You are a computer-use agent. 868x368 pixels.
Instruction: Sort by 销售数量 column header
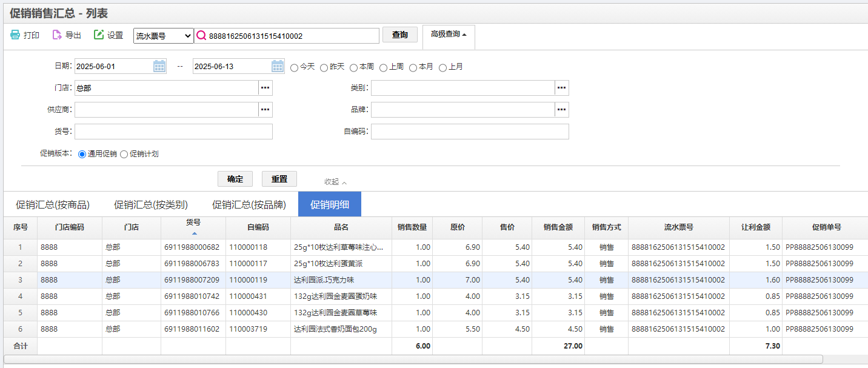tap(412, 227)
